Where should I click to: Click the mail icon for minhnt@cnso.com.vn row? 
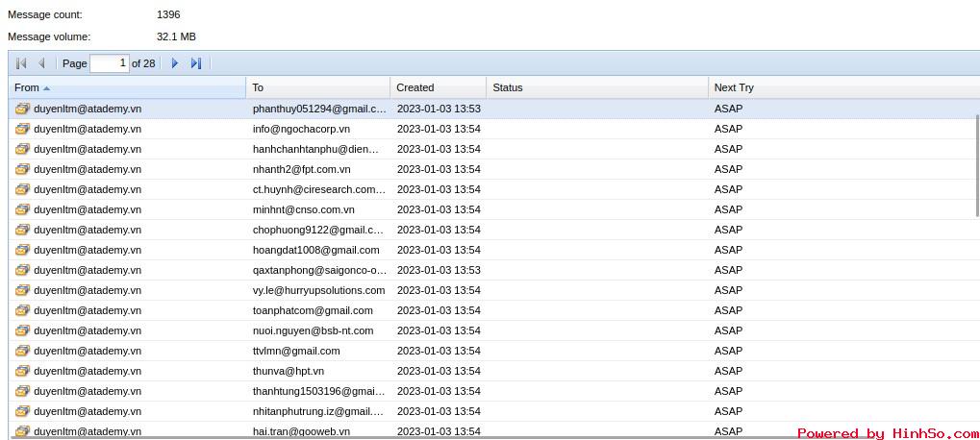22,209
